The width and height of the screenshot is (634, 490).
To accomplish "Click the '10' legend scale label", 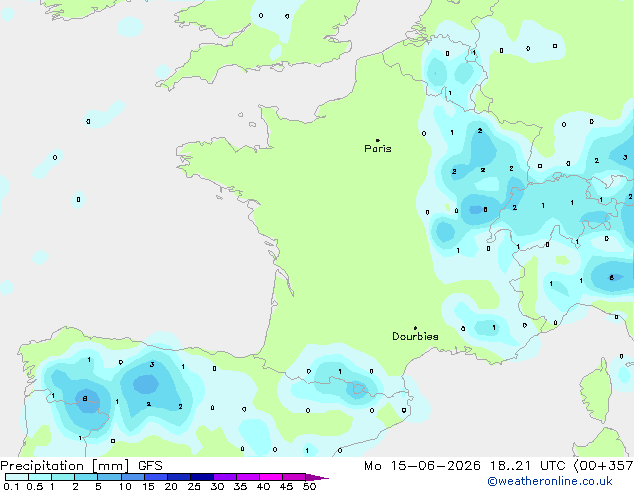I will tap(125, 486).
